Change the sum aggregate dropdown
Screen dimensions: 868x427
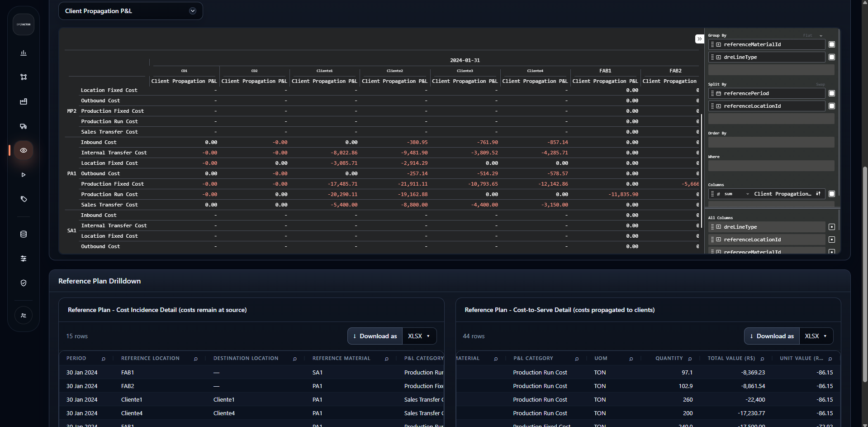point(736,194)
